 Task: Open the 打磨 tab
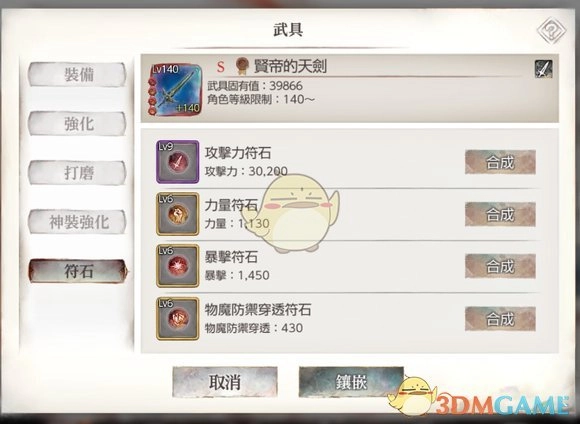77,172
